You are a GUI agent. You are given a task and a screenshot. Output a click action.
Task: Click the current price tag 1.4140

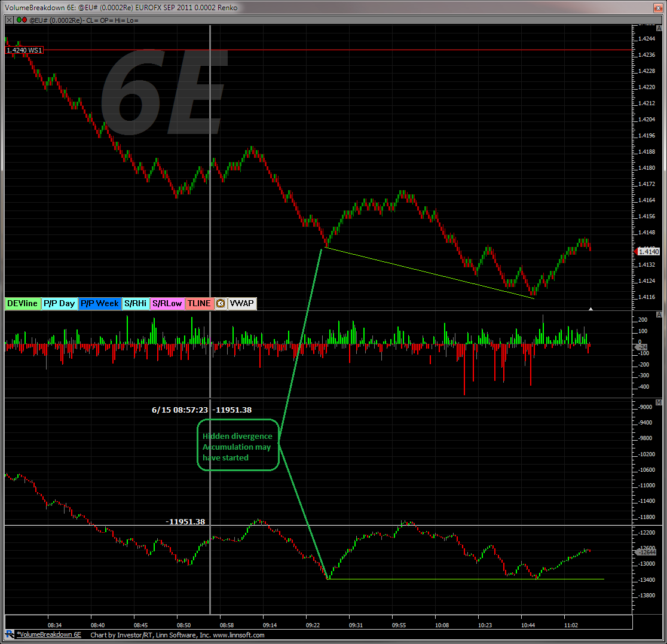tap(648, 252)
